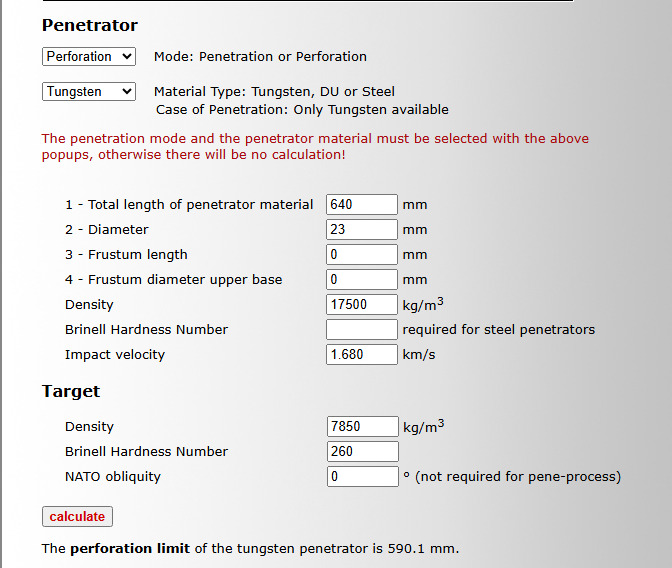
Task: Expand the Tungsten material type dropdown
Action: (88, 92)
